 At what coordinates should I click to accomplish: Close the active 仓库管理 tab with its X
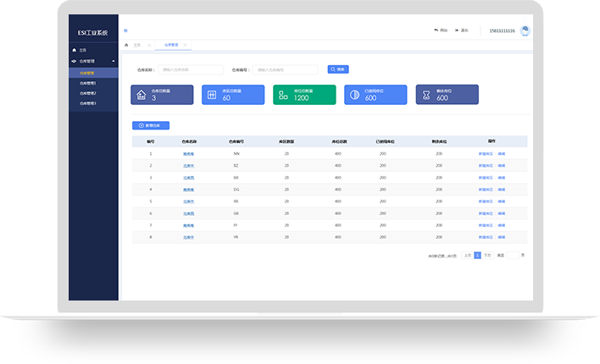pos(185,45)
